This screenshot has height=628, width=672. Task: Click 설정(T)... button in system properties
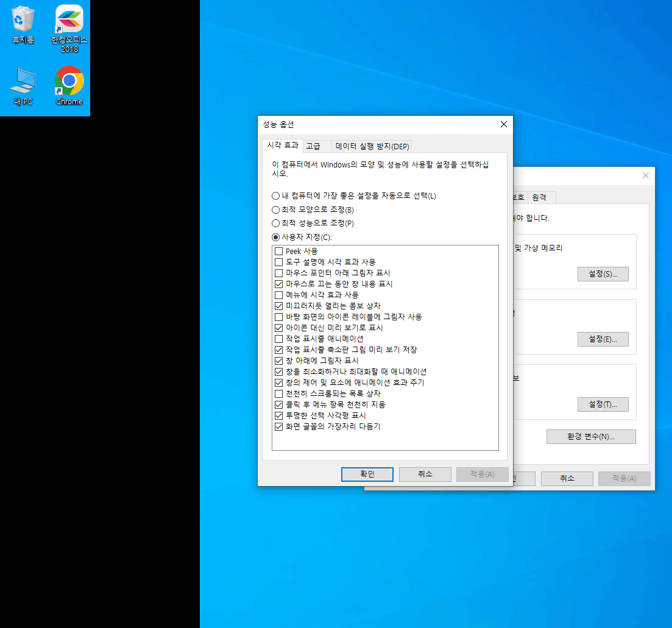603,404
